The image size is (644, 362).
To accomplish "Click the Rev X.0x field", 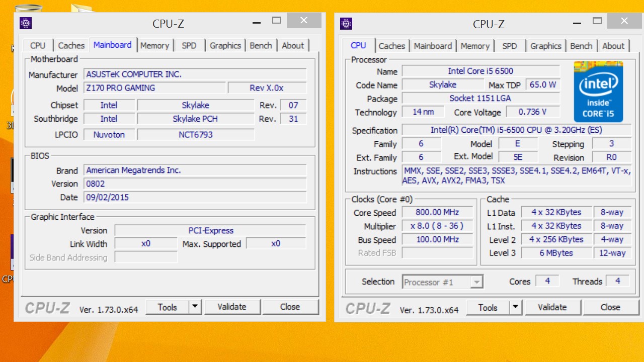I will [x=267, y=88].
